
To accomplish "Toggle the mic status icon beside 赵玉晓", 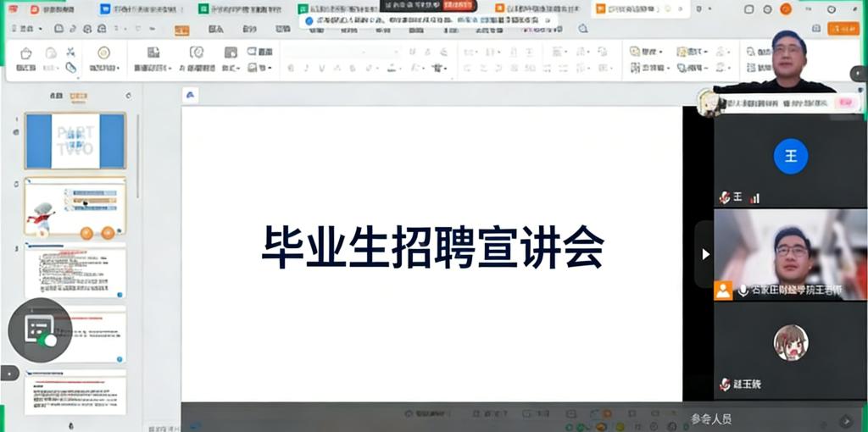I will pyautogui.click(x=725, y=385).
